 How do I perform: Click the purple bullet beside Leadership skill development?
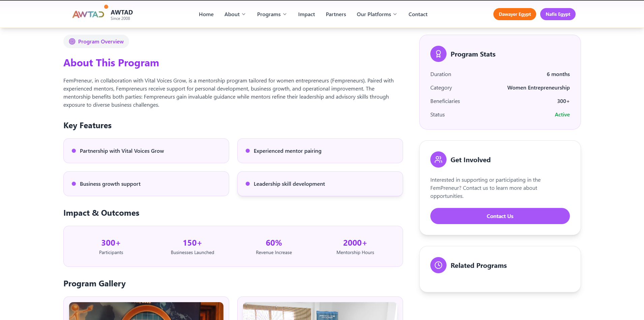click(248, 184)
